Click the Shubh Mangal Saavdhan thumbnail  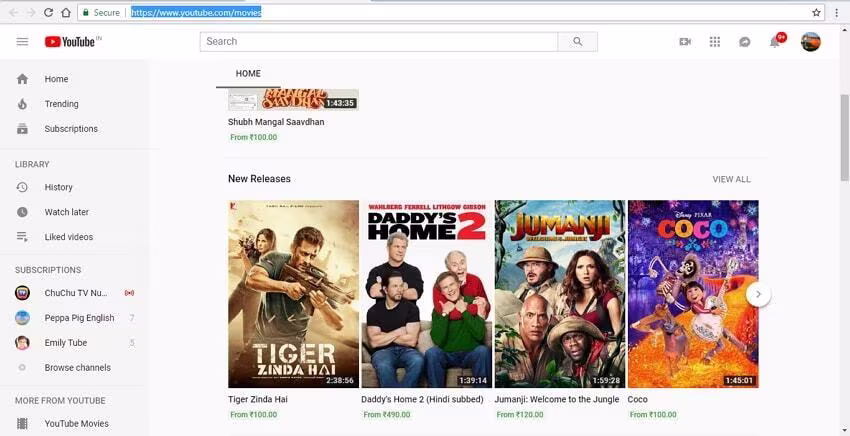pyautogui.click(x=293, y=100)
